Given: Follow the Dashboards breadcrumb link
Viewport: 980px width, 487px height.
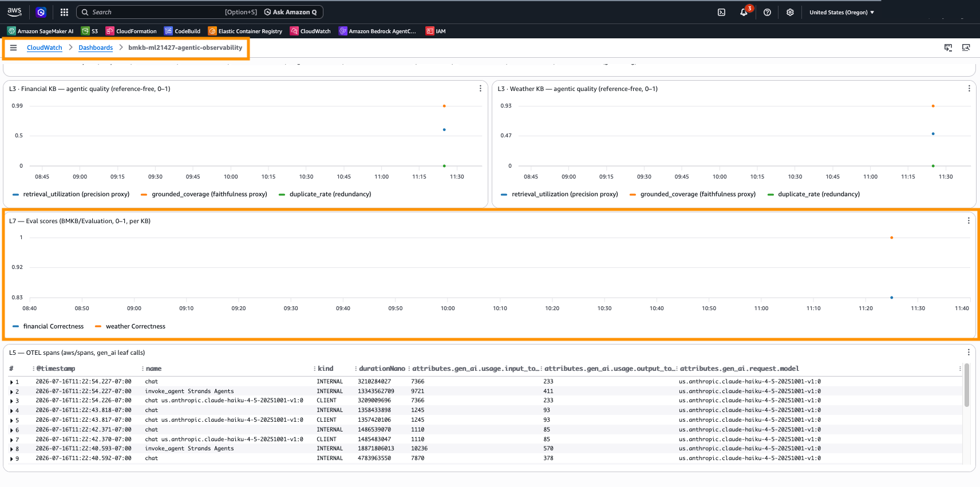Looking at the screenshot, I should click(x=96, y=47).
